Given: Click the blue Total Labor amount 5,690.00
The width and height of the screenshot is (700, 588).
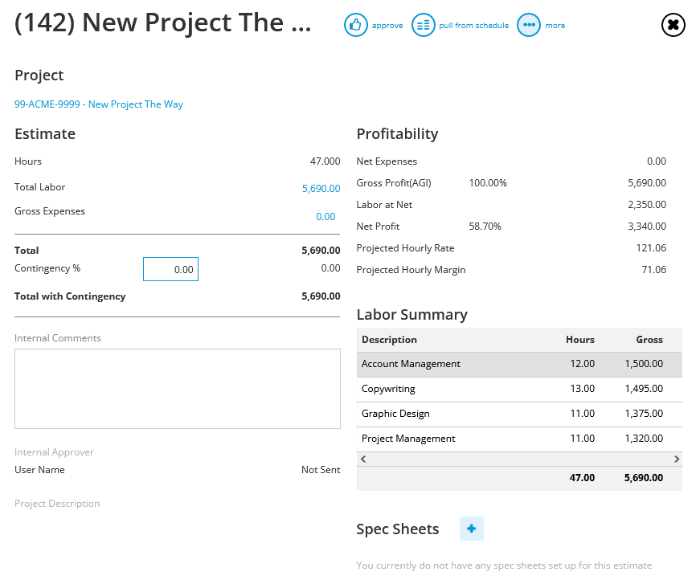Looking at the screenshot, I should pos(321,188).
